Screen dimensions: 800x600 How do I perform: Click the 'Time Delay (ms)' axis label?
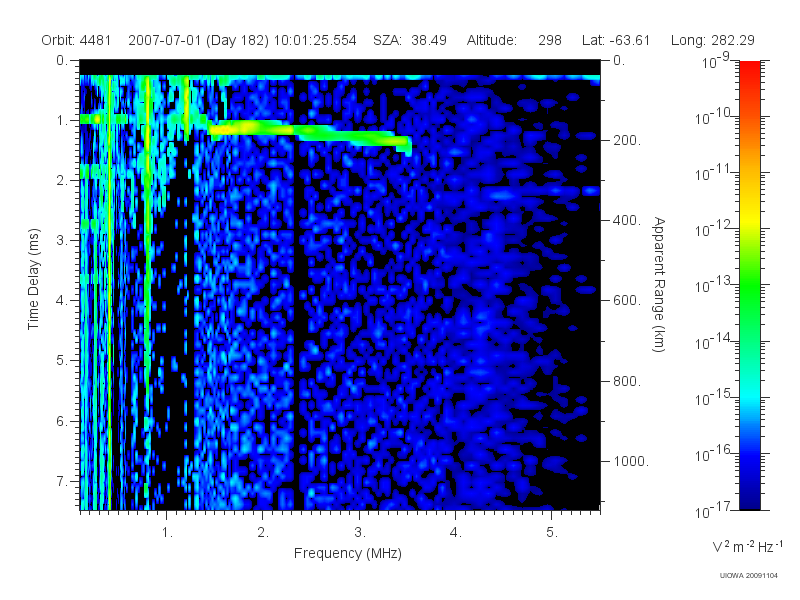33,279
